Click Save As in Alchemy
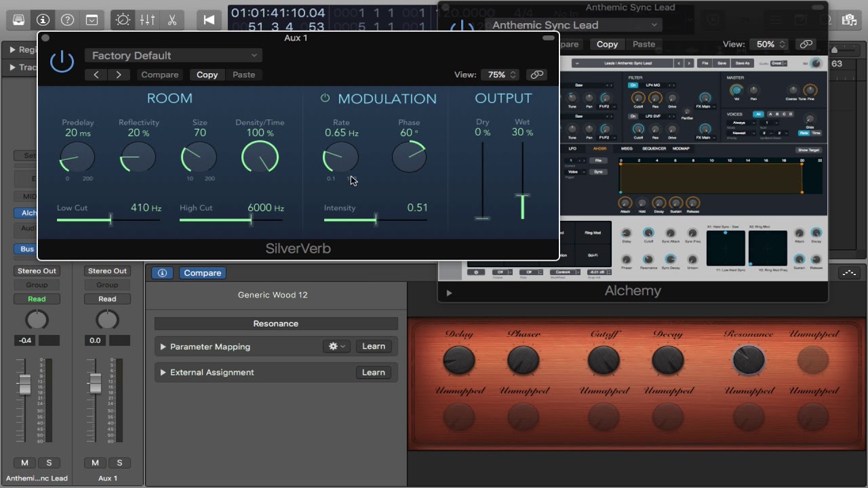The image size is (868, 488). tap(743, 63)
